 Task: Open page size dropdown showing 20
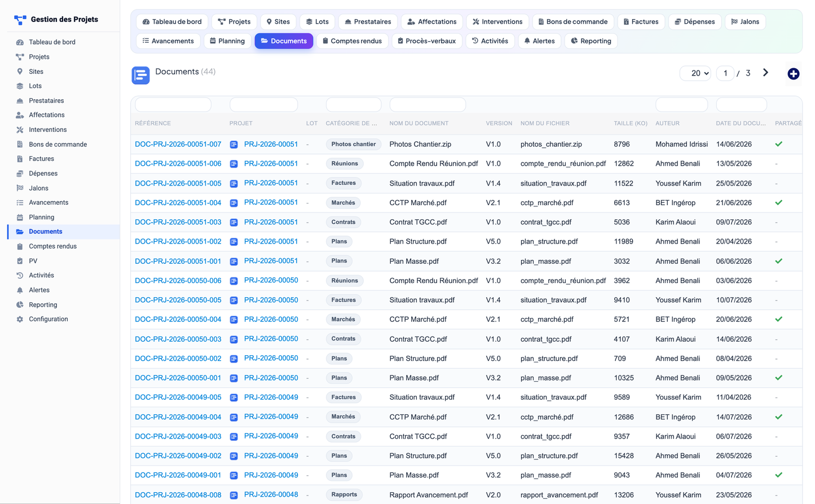point(695,73)
